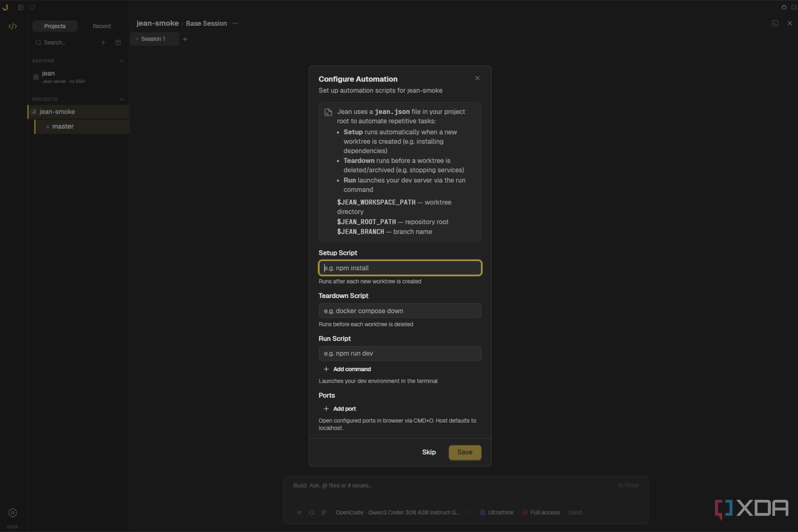
Task: Click the GitHub icon in top right
Action: pyautogui.click(x=784, y=7)
